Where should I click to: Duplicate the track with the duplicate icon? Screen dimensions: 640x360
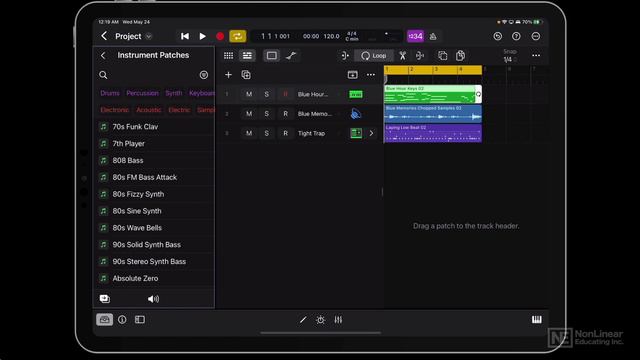[x=246, y=75]
